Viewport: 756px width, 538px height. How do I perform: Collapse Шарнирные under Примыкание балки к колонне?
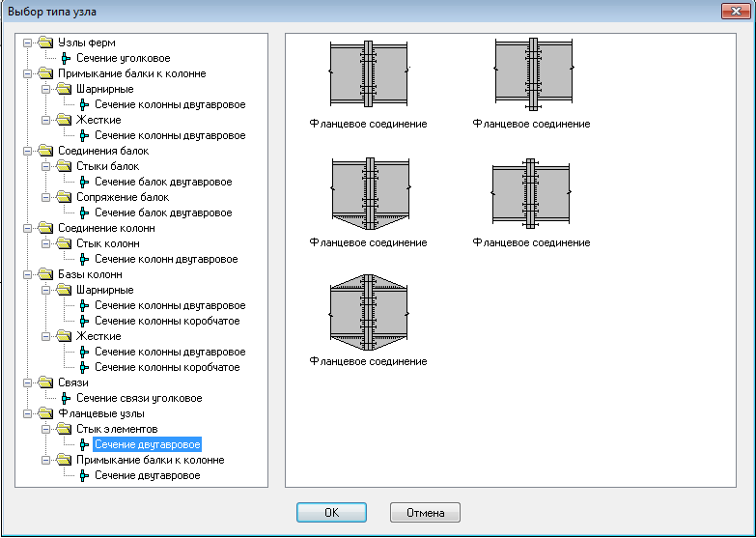tap(45, 89)
